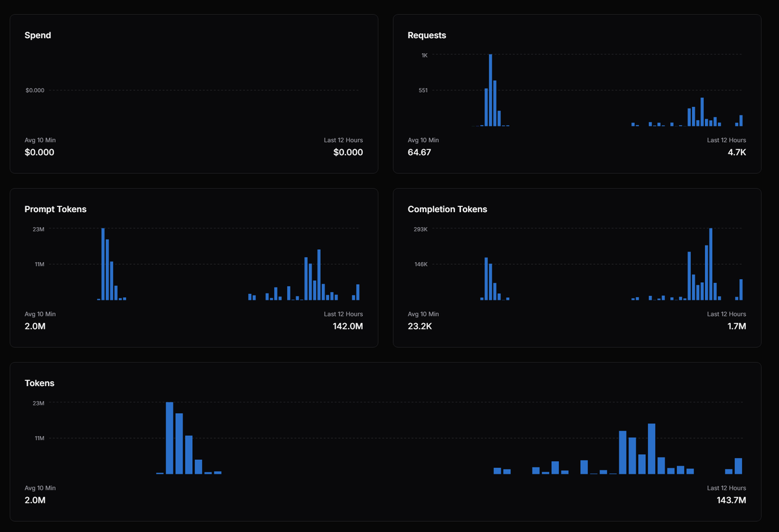The width and height of the screenshot is (779, 532).
Task: Click the Completion Tokens card title
Action: tap(447, 209)
